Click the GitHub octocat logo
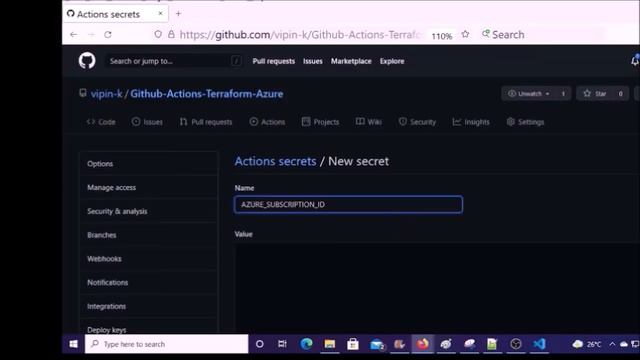This screenshot has width=640, height=360. pyautogui.click(x=87, y=61)
